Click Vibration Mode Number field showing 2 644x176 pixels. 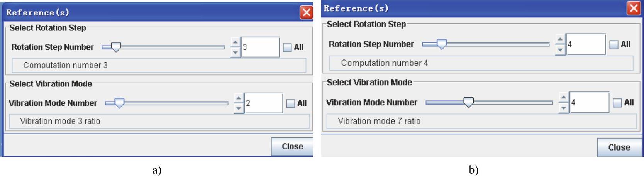click(x=263, y=103)
